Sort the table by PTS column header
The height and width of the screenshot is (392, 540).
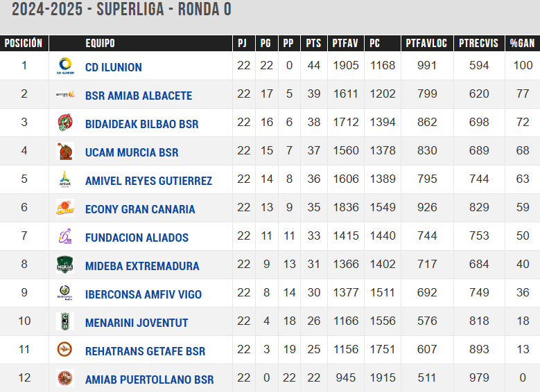313,43
